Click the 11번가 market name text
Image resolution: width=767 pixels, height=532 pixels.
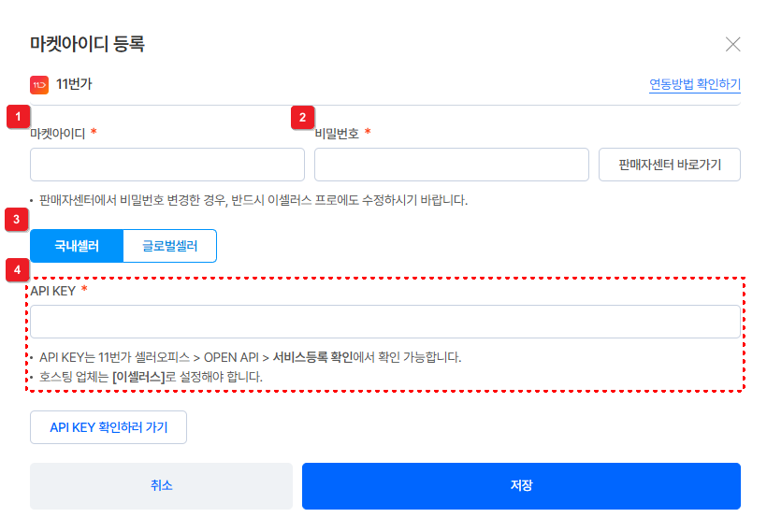(74, 85)
